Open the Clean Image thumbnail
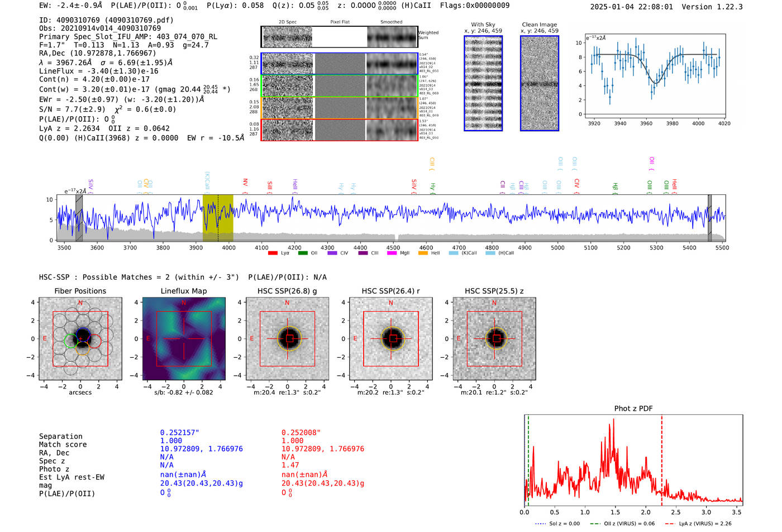This screenshot has width=782, height=532. (x=540, y=83)
